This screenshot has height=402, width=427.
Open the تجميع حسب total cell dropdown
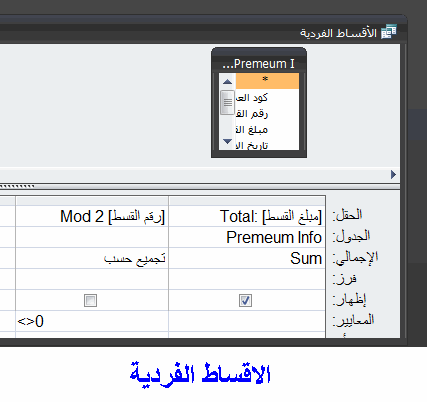point(92,258)
